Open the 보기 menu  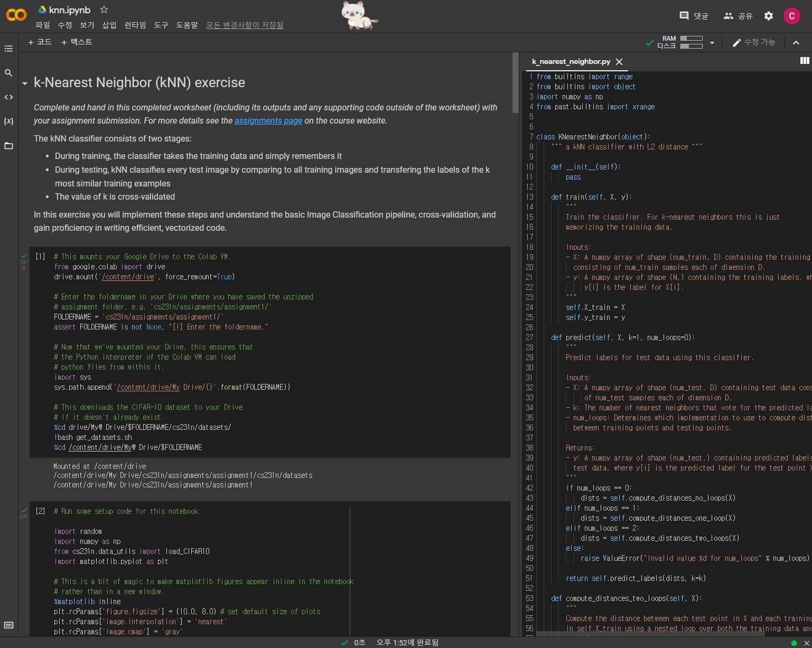pyautogui.click(x=87, y=25)
